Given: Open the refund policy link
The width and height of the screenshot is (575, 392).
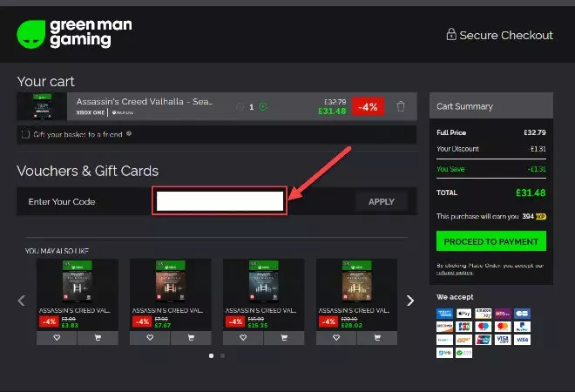Looking at the screenshot, I should click(455, 273).
